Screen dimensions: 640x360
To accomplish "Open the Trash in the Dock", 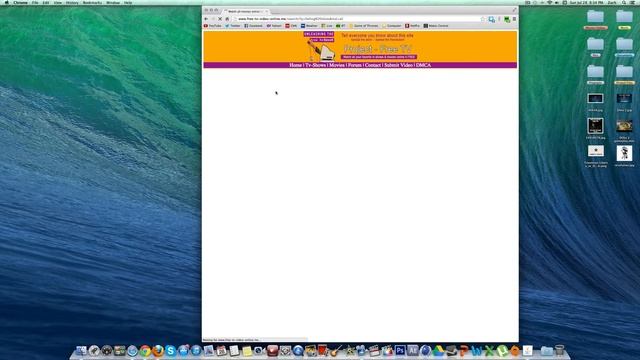I will click(559, 350).
